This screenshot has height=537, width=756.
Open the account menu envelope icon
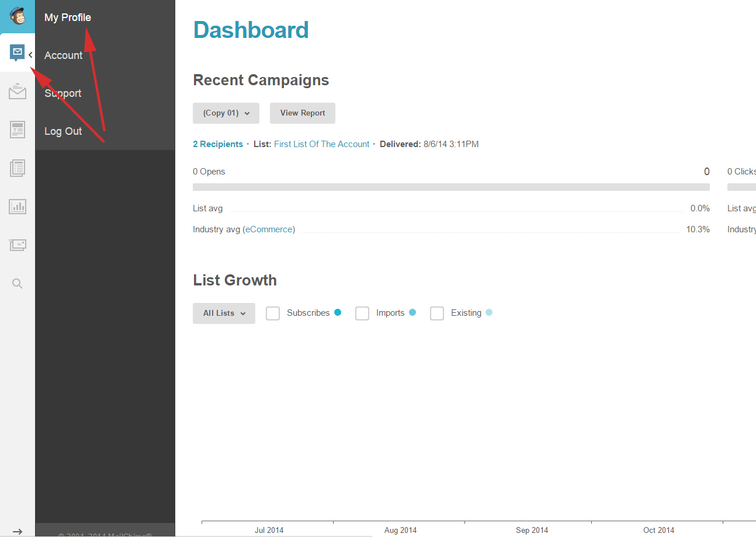tap(17, 53)
